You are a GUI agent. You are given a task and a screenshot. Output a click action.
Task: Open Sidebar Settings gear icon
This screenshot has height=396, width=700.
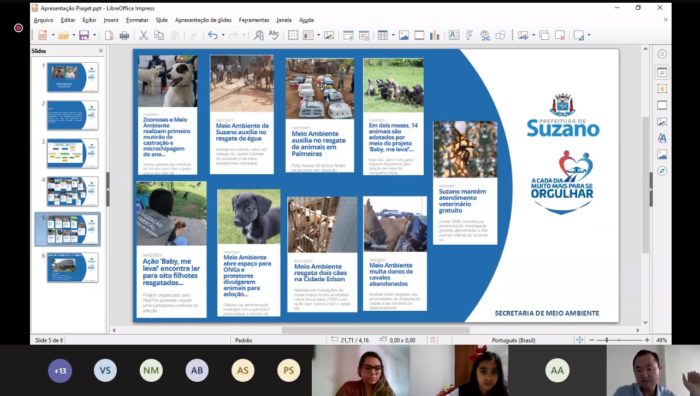tap(662, 54)
